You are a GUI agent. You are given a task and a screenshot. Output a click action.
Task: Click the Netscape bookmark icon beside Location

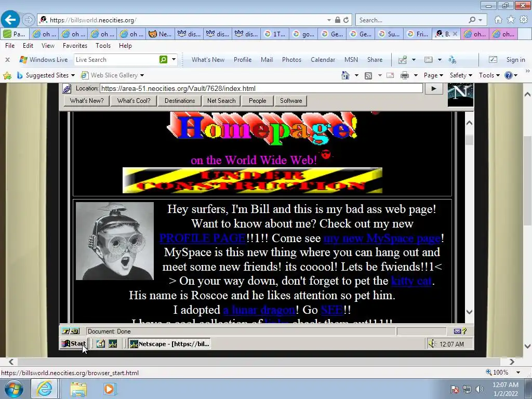pyautogui.click(x=67, y=89)
